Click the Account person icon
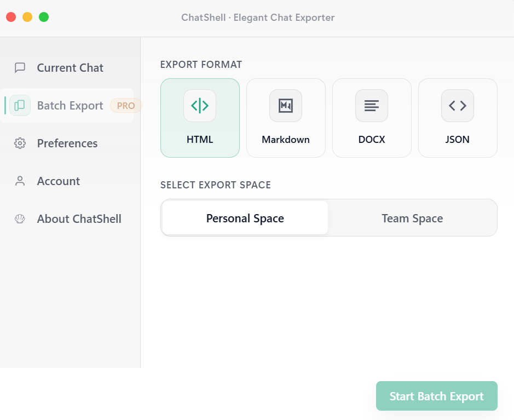The image size is (514, 420). (20, 181)
